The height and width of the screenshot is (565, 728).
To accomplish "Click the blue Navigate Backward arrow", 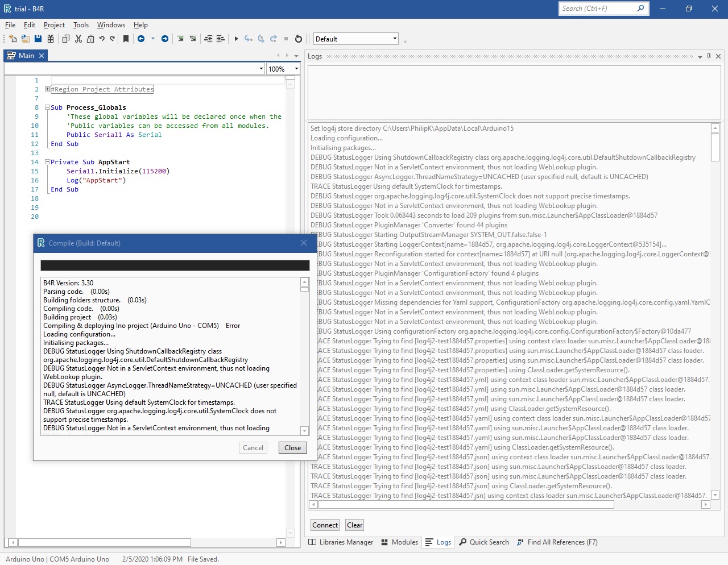I will [x=141, y=39].
